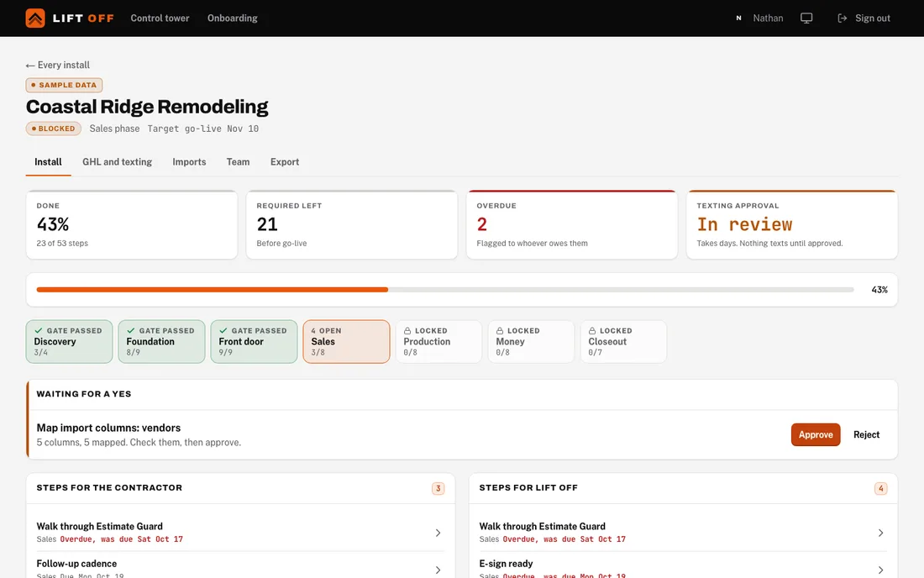Click the Lift Off logo icon

coord(34,18)
